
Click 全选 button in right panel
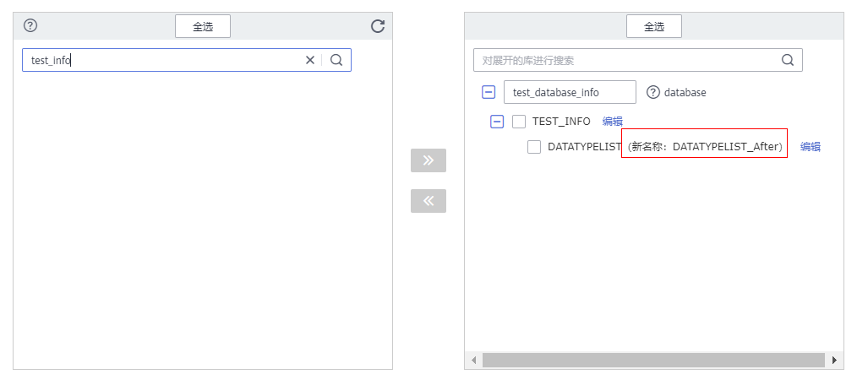pos(654,26)
